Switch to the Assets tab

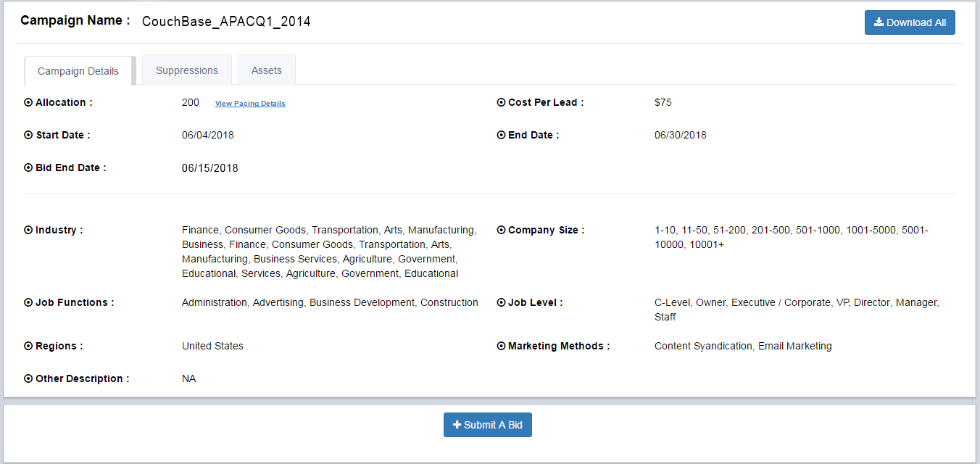tap(267, 70)
